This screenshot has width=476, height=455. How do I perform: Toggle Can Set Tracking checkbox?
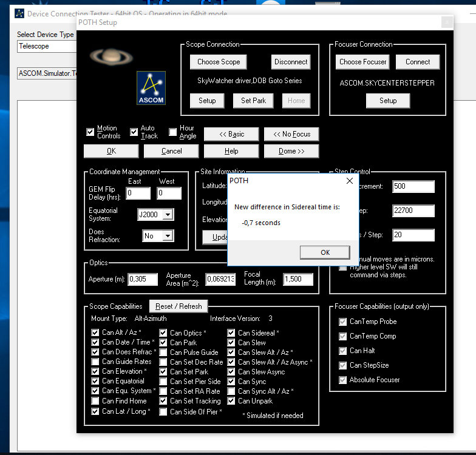pos(163,401)
